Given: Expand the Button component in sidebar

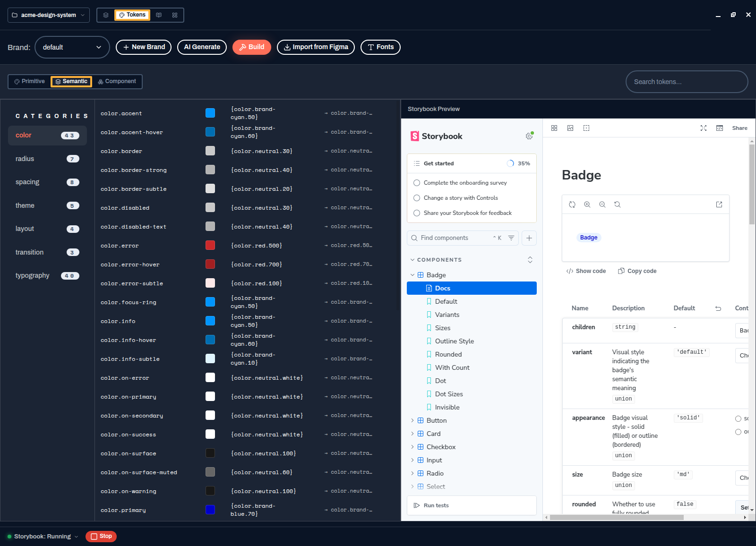Looking at the screenshot, I should [412, 420].
